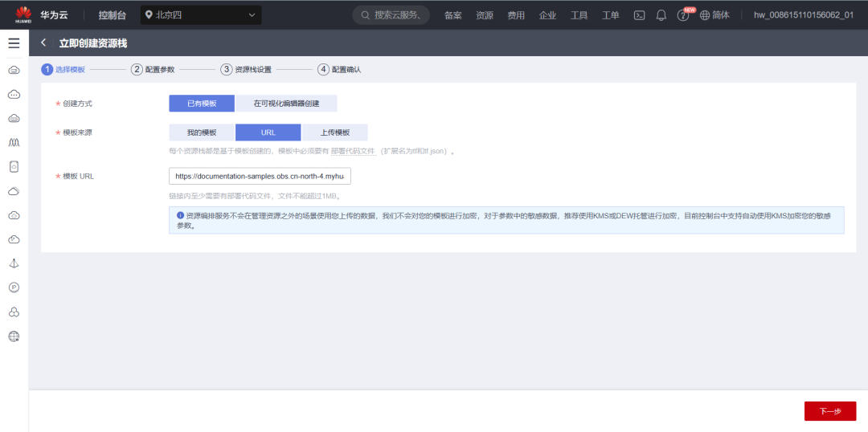The image size is (868, 432).
Task: Click the 创建方式 field label
Action: pos(77,104)
